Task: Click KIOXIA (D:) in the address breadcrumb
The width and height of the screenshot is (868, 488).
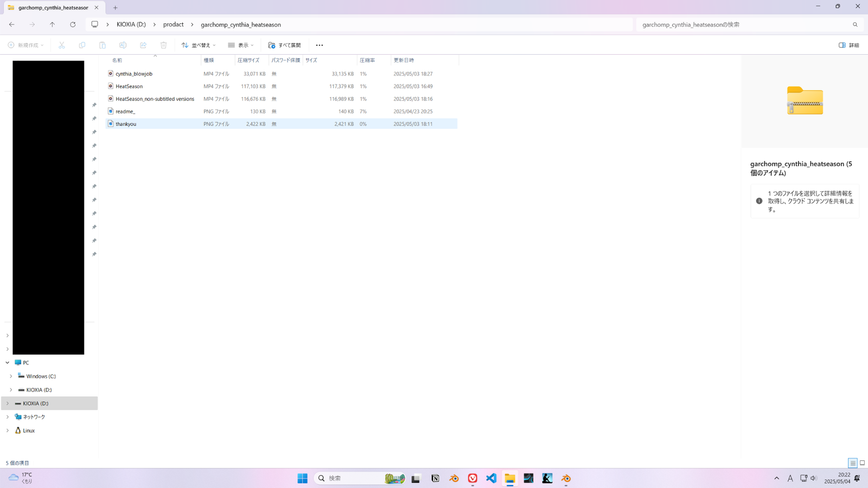Action: pos(131,24)
